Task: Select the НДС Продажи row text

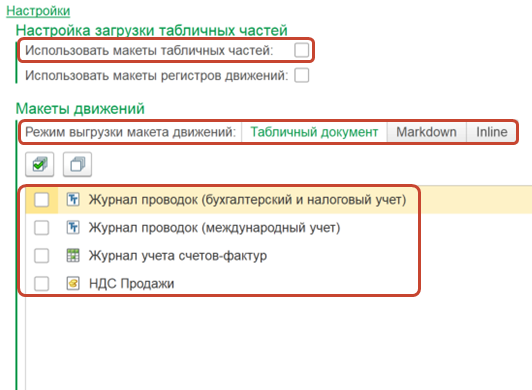Action: tap(132, 283)
